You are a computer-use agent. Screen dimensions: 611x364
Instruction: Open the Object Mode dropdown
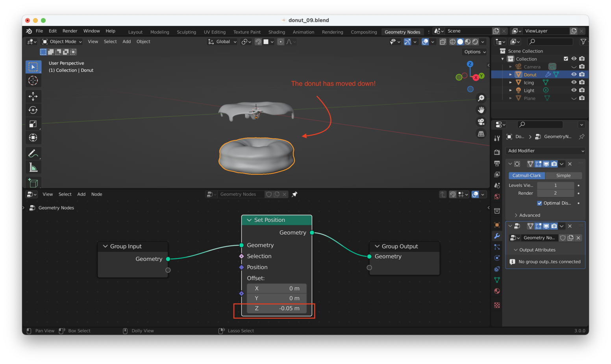coord(62,42)
